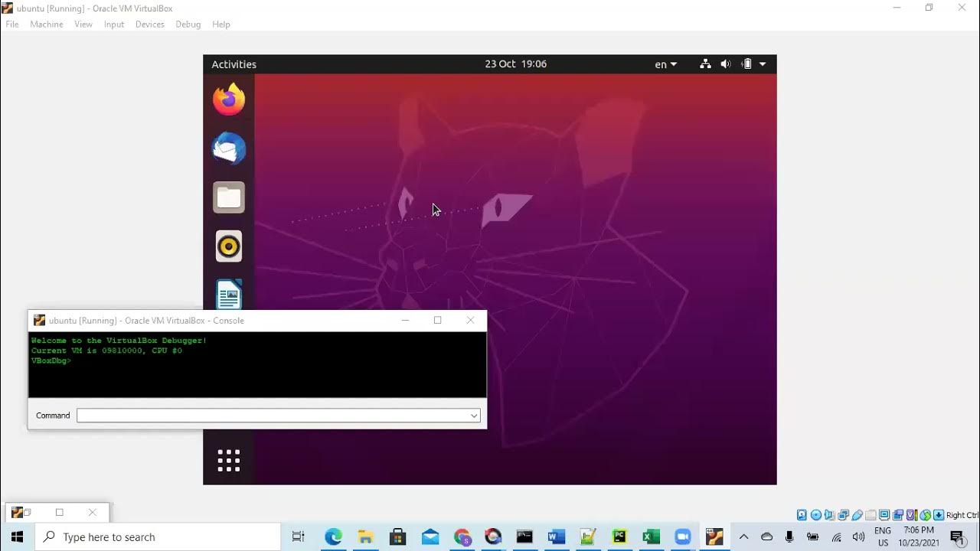Screen dimensions: 980x551
Task: Maximize the debugger Console window
Action: pyautogui.click(x=438, y=320)
